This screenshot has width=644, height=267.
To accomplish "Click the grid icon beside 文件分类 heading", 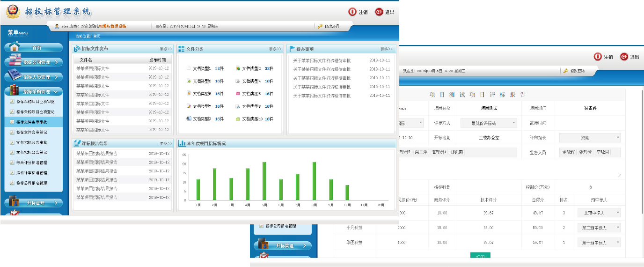I will point(182,49).
